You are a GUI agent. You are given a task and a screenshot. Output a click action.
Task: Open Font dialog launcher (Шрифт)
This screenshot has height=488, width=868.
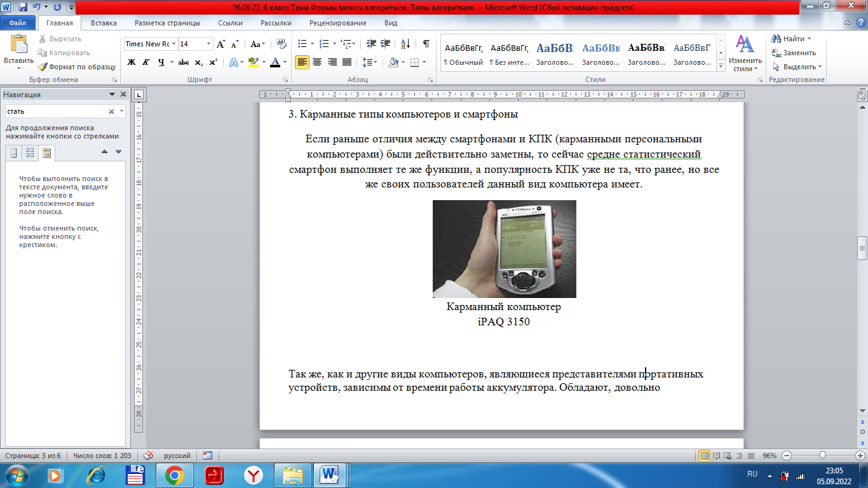[x=285, y=80]
